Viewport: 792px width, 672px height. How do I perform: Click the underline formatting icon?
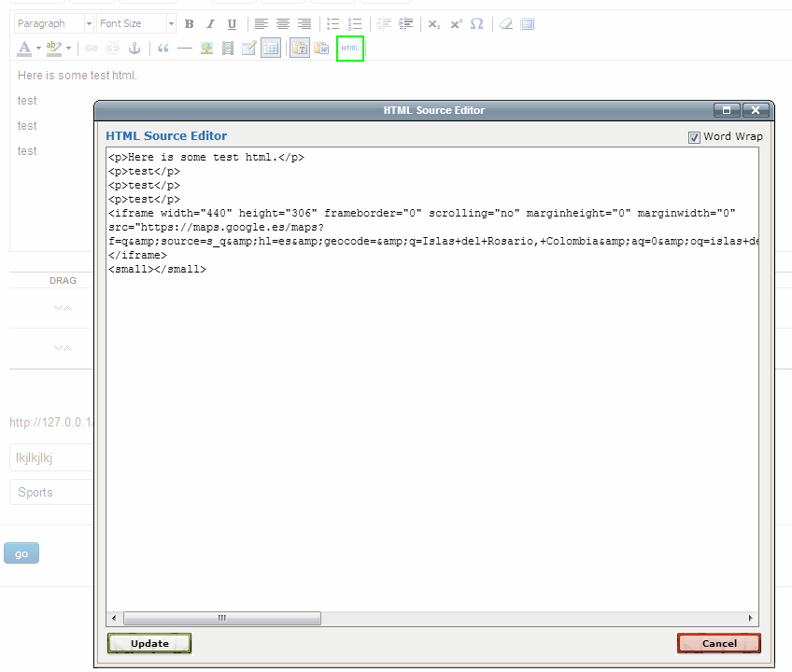point(232,24)
